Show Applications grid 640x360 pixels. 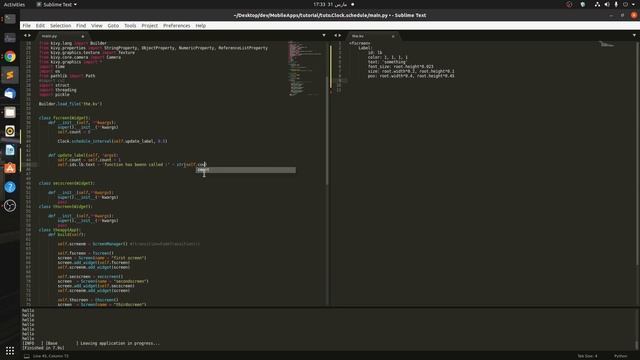click(10, 351)
